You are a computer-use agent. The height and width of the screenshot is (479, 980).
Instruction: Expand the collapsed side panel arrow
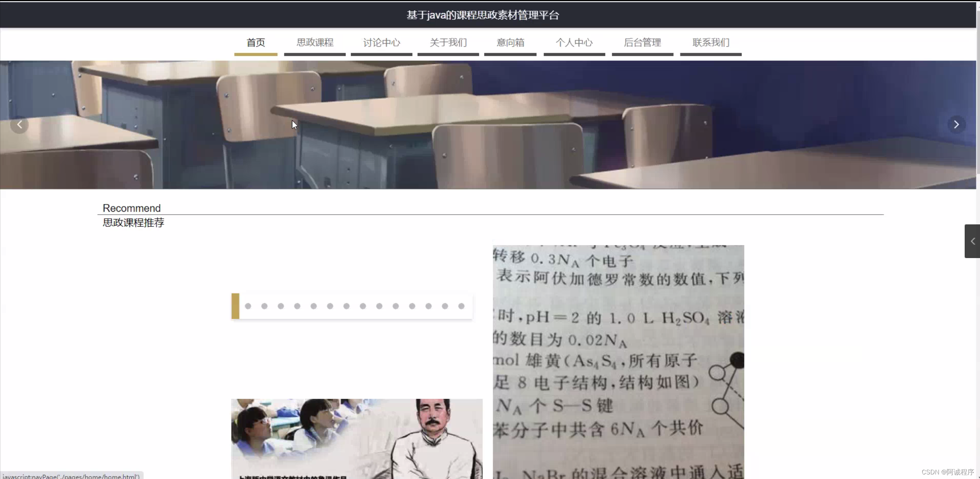coord(972,241)
